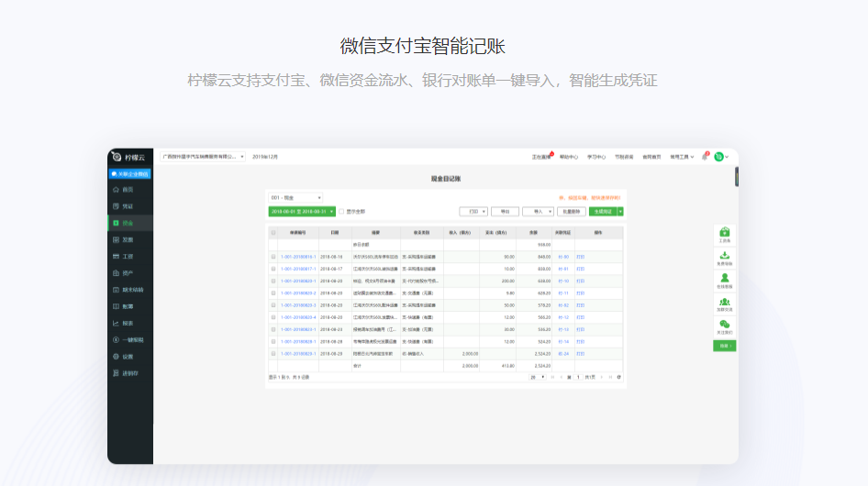Image resolution: width=868 pixels, height=486 pixels.
Task: Open the green user avatar menu
Action: point(721,157)
